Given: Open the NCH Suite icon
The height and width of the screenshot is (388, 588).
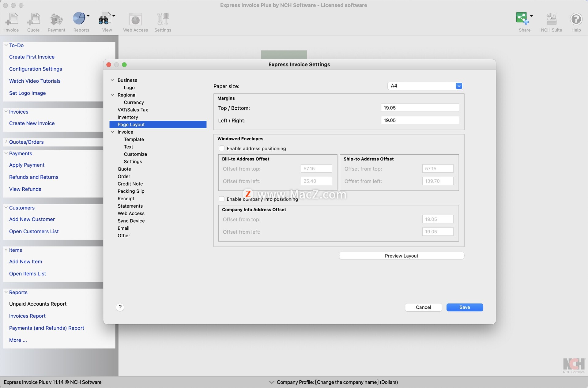Looking at the screenshot, I should pos(551,19).
